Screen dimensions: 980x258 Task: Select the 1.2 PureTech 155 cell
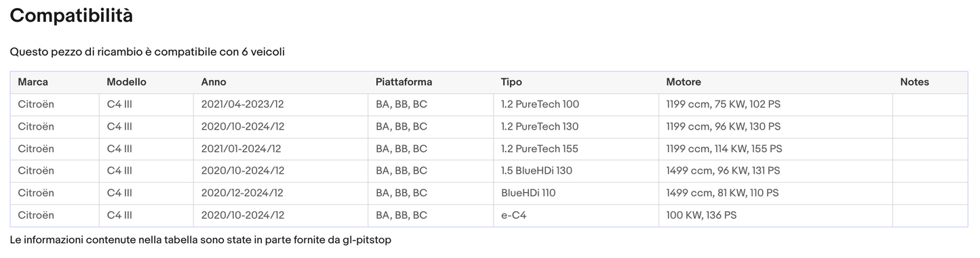576,149
